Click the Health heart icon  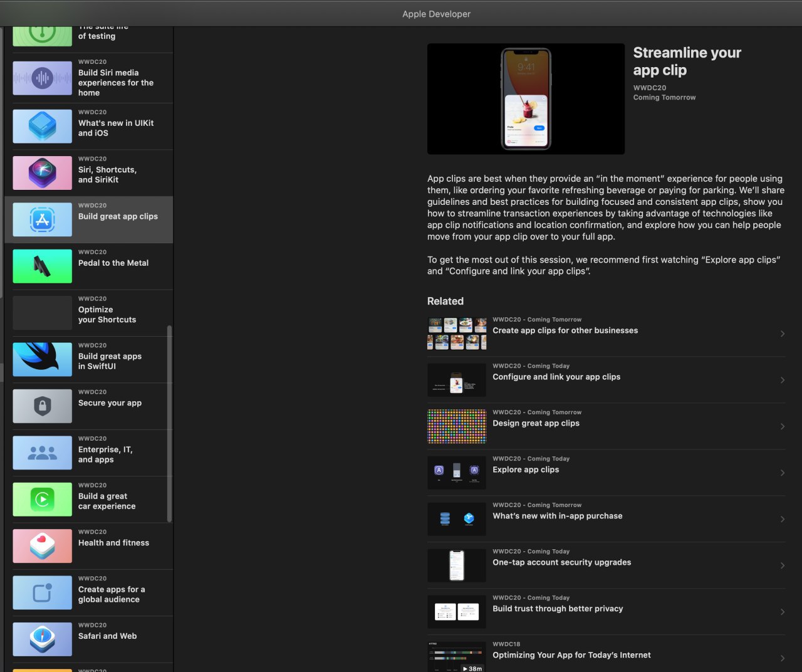point(42,546)
